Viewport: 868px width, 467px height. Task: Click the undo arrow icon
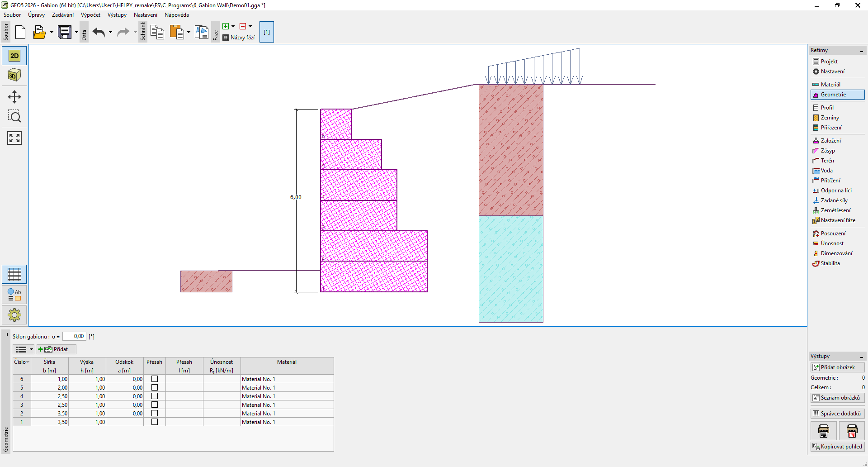(x=99, y=32)
